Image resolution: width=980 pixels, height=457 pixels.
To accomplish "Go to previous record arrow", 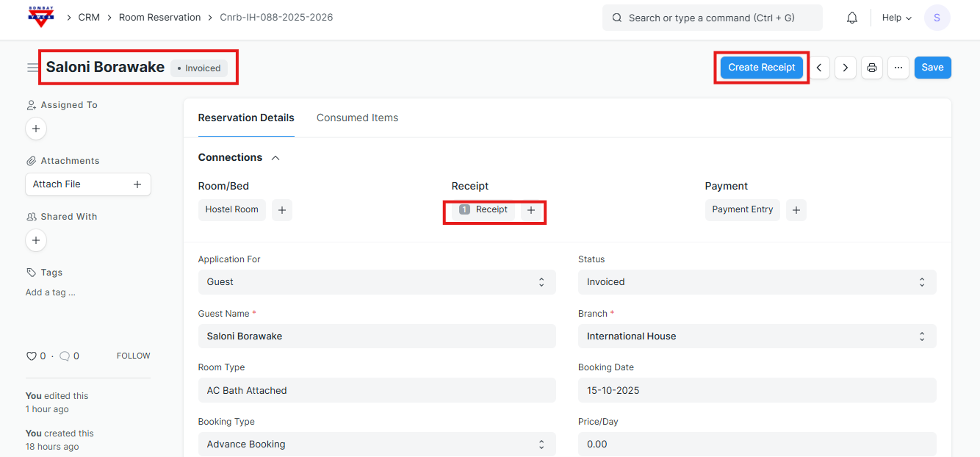I will click(819, 68).
